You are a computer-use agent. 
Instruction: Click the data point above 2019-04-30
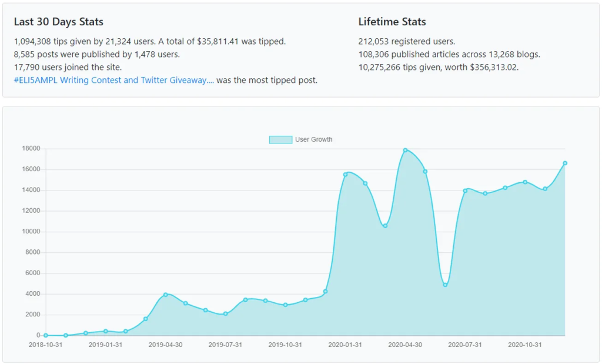pyautogui.click(x=165, y=295)
